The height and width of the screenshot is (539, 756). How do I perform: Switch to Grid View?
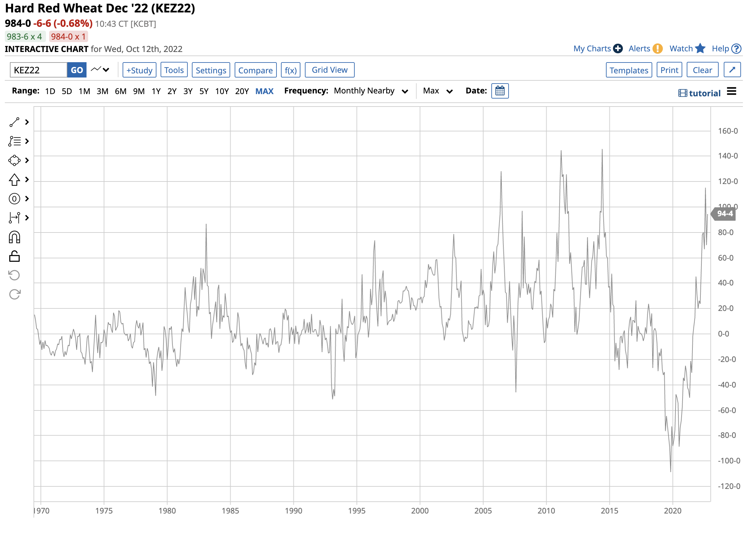329,70
